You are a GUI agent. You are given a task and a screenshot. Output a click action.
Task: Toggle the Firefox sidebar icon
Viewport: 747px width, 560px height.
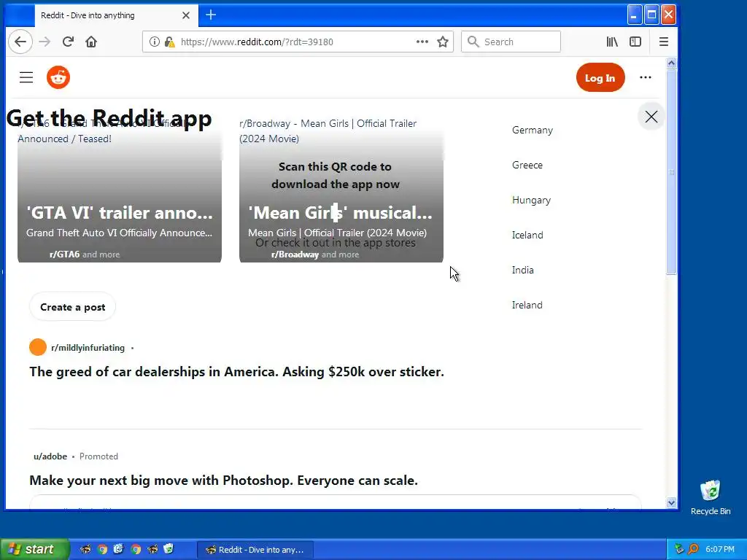(x=635, y=42)
